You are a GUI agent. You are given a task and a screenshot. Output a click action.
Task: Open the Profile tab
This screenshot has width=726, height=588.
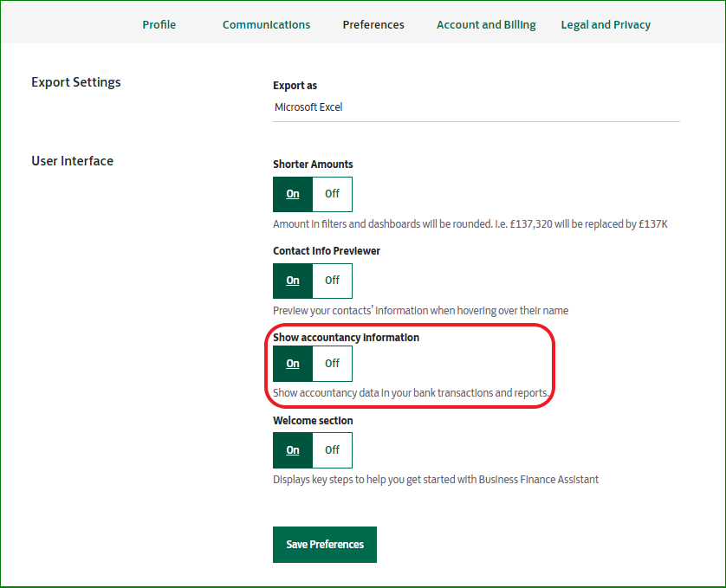159,24
